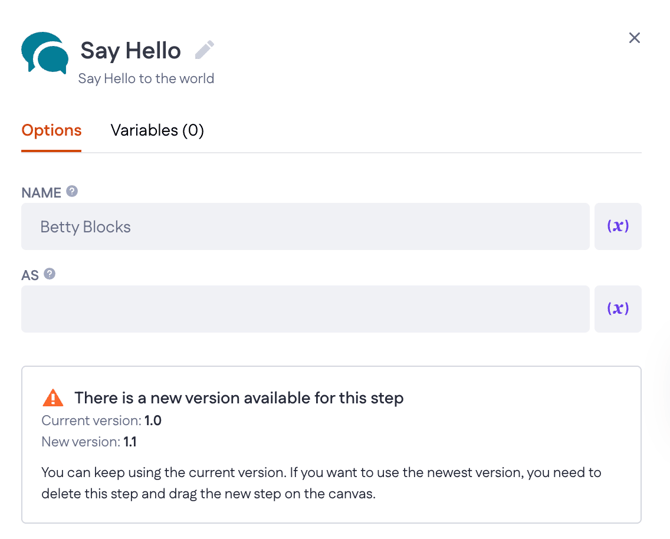This screenshot has width=670, height=539.
Task: Click the version upgrade instructions paragraph
Action: [x=321, y=483]
